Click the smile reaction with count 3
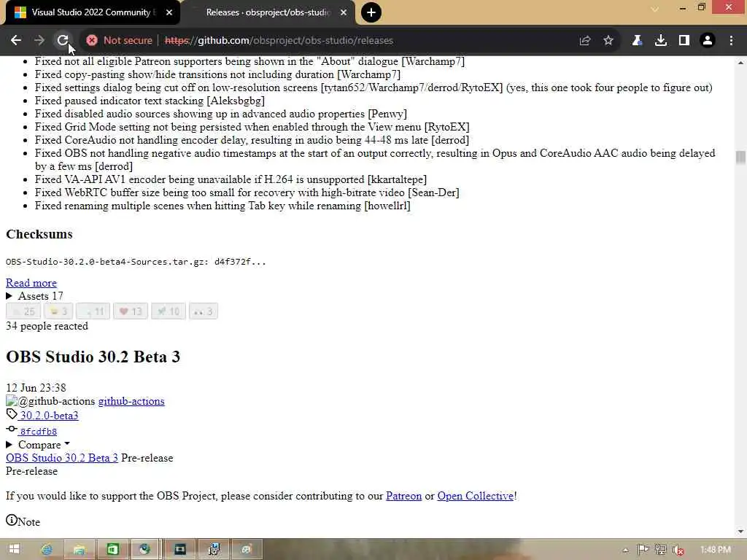Screen dimensions: 747x560 tap(58, 311)
